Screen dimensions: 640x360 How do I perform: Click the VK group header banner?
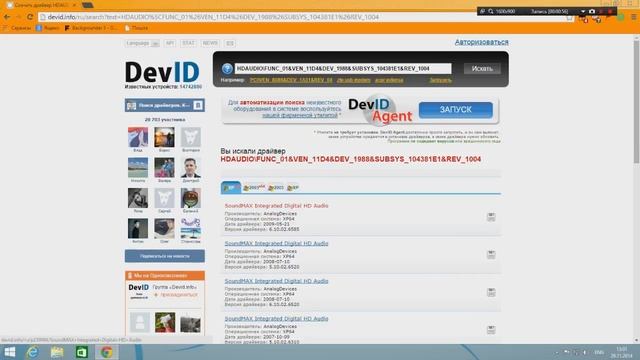coord(164,105)
